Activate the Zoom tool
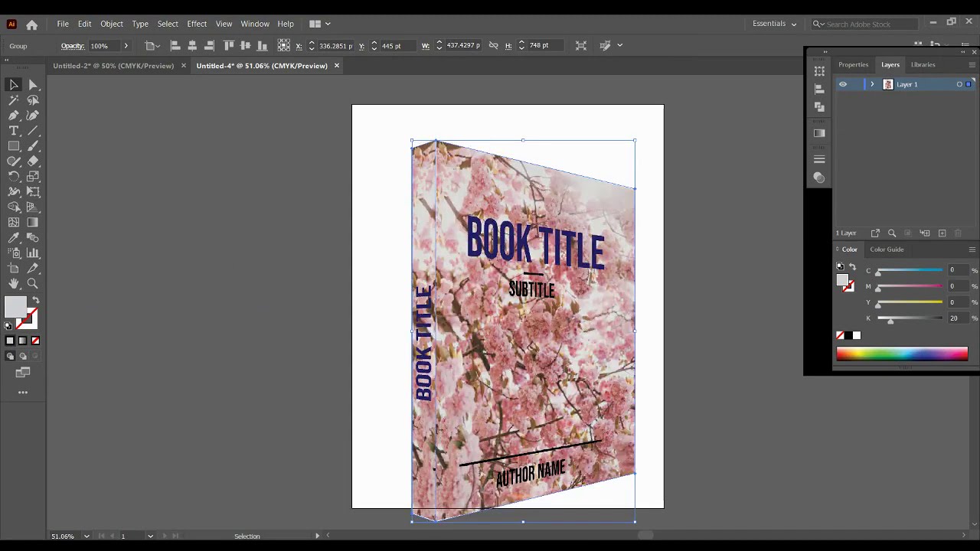 33,284
